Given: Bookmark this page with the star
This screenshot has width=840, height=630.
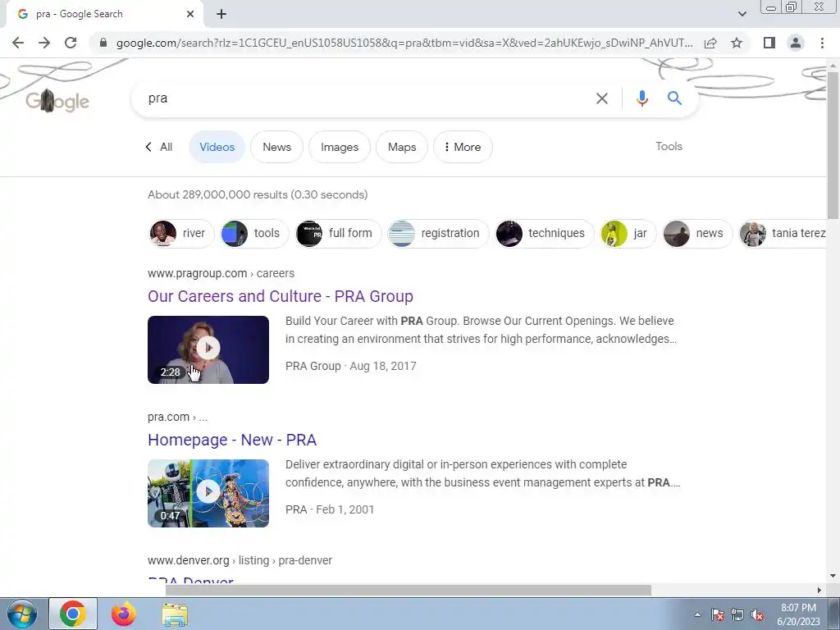Looking at the screenshot, I should click(x=737, y=43).
